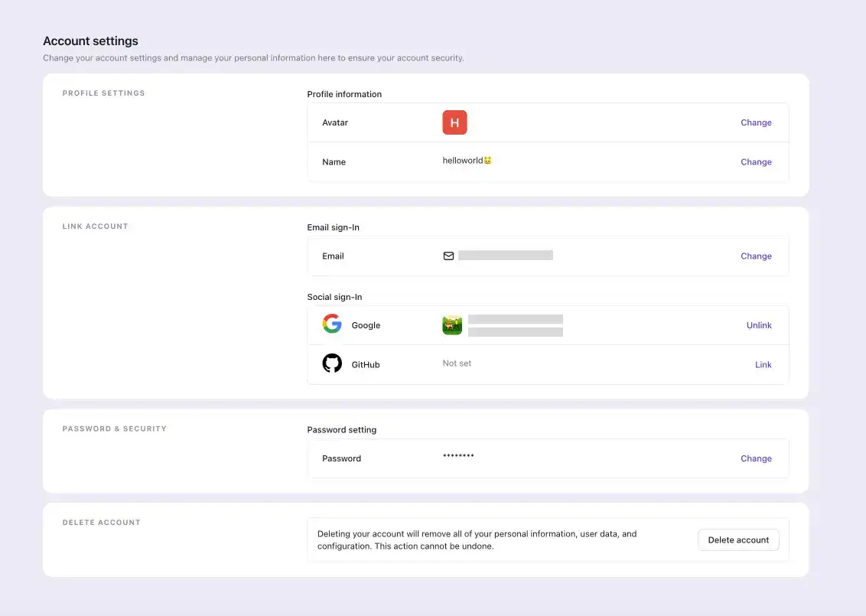
Task: Click the cat emoji after helloworld
Action: click(x=487, y=161)
